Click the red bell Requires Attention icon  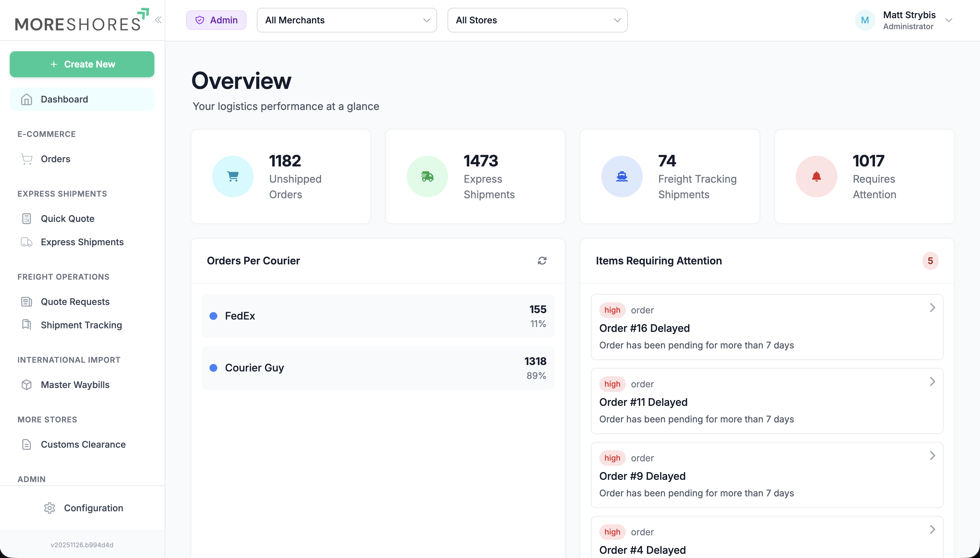816,176
